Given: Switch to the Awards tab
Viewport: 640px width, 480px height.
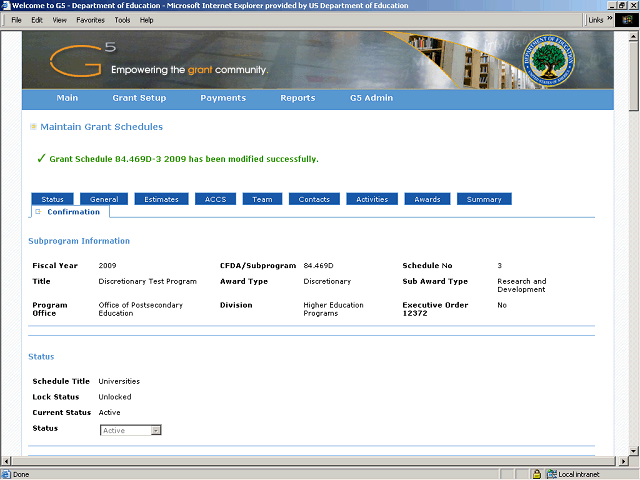Looking at the screenshot, I should click(x=427, y=199).
